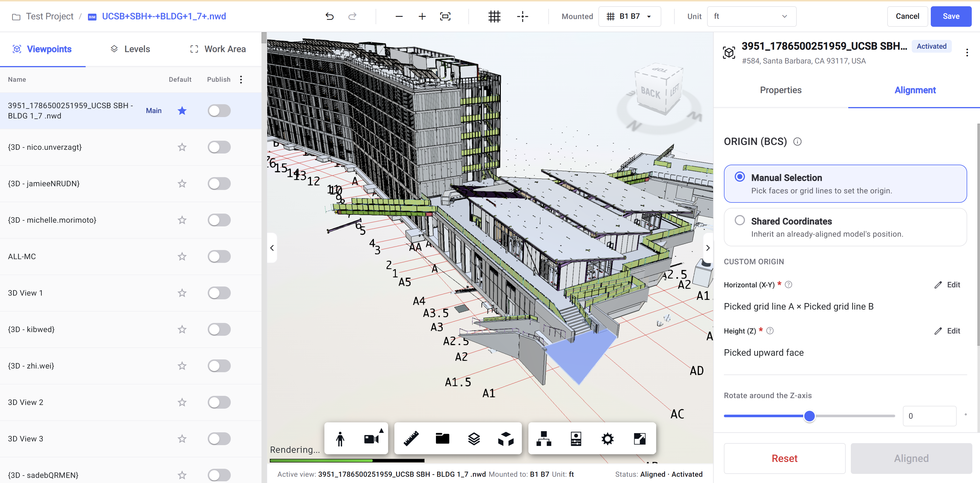Select the Manual Selection radio option
The image size is (980, 483).
[x=740, y=177]
